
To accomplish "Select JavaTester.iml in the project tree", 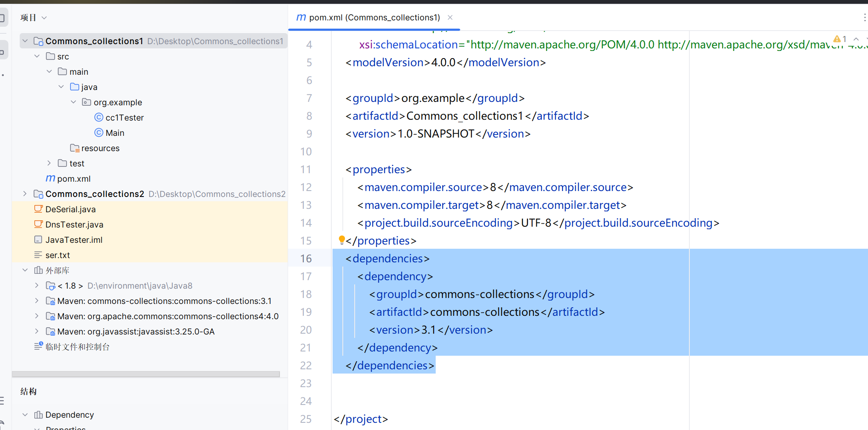I will coord(74,239).
